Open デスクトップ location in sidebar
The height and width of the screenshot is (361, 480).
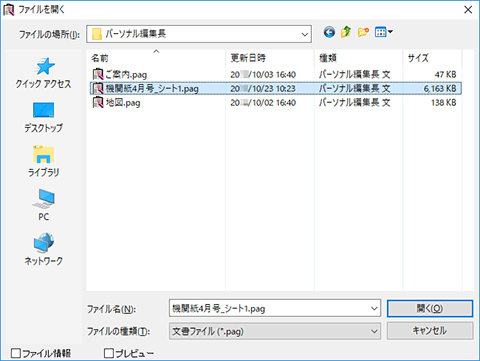click(x=43, y=117)
